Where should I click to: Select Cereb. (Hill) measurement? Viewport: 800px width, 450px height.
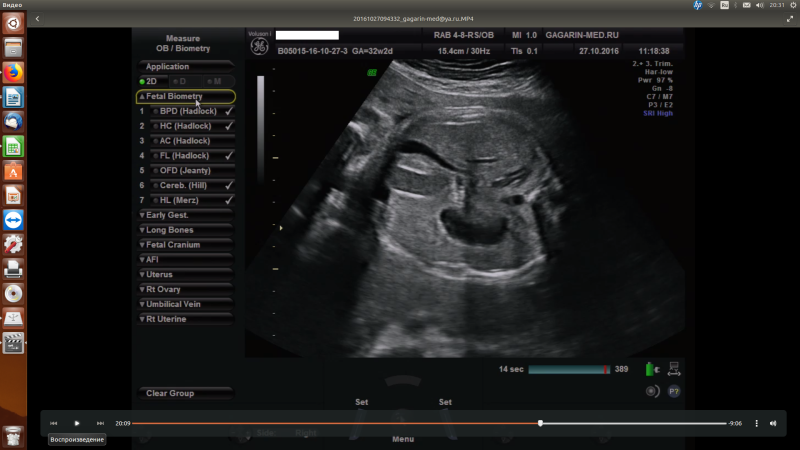click(x=192, y=185)
